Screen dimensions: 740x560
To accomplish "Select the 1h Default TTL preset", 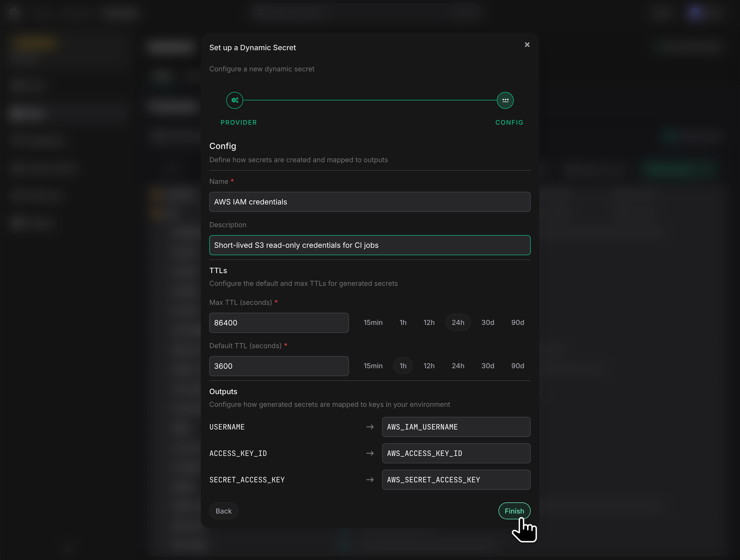I will [x=403, y=366].
